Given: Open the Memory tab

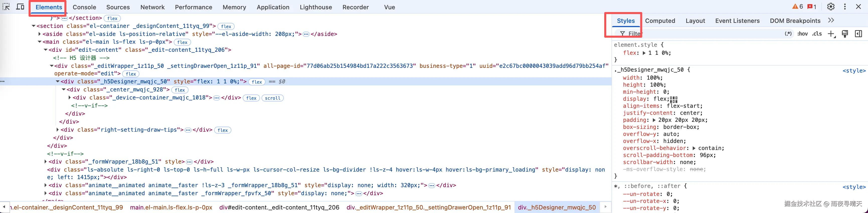Looking at the screenshot, I should pos(234,7).
